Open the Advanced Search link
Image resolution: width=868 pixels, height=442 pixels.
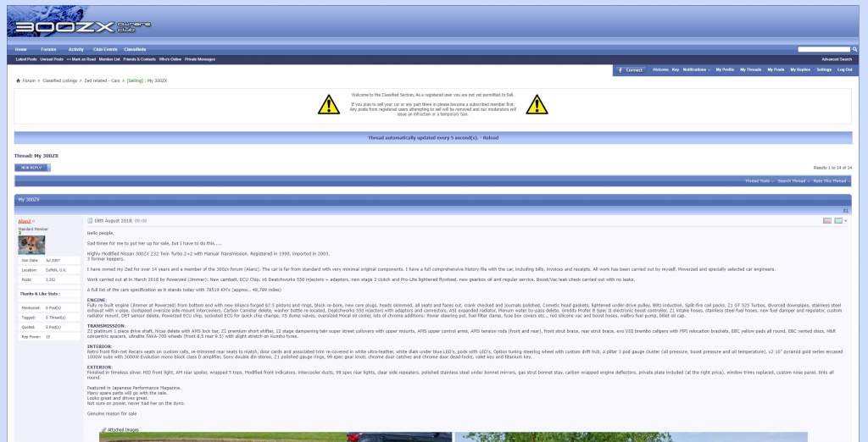pos(836,59)
